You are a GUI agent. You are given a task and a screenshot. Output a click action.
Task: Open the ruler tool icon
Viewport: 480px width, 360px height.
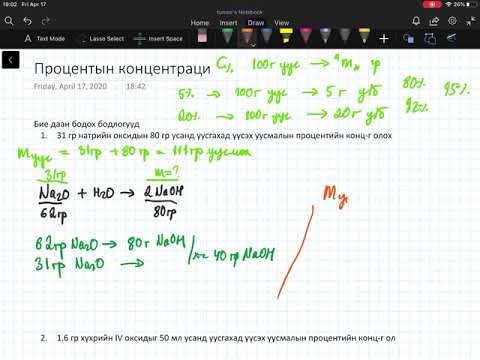point(451,38)
